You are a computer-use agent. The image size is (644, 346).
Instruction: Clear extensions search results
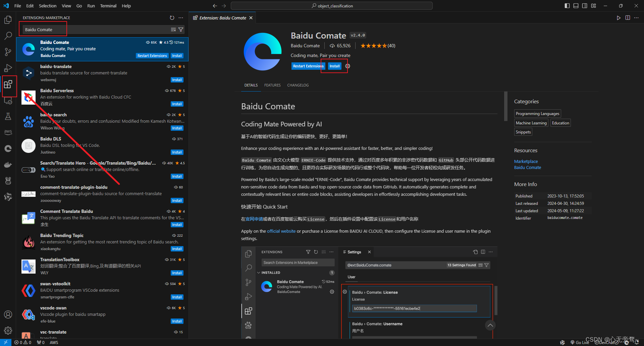[173, 30]
